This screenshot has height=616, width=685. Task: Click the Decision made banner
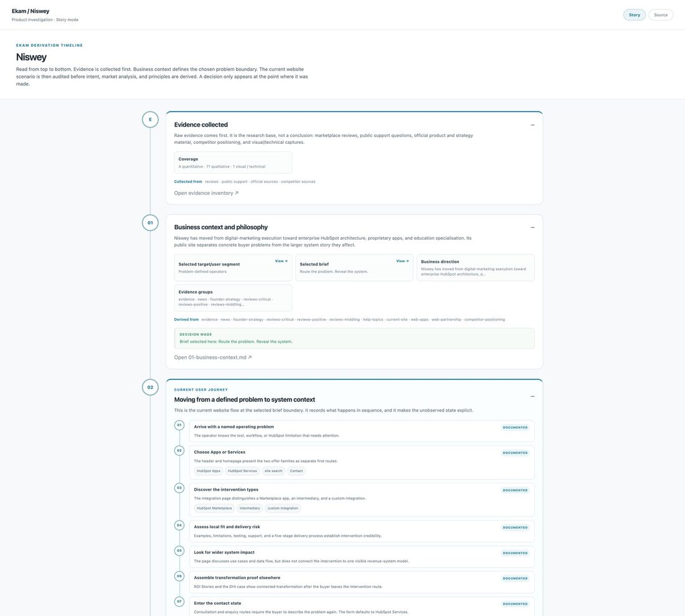point(354,338)
